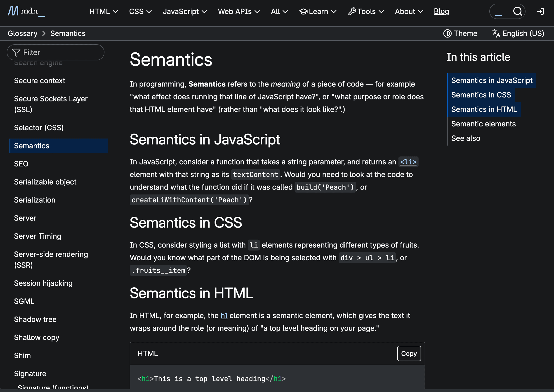554x392 pixels.
Task: Click the Learn graduation cap icon
Action: pyautogui.click(x=303, y=11)
